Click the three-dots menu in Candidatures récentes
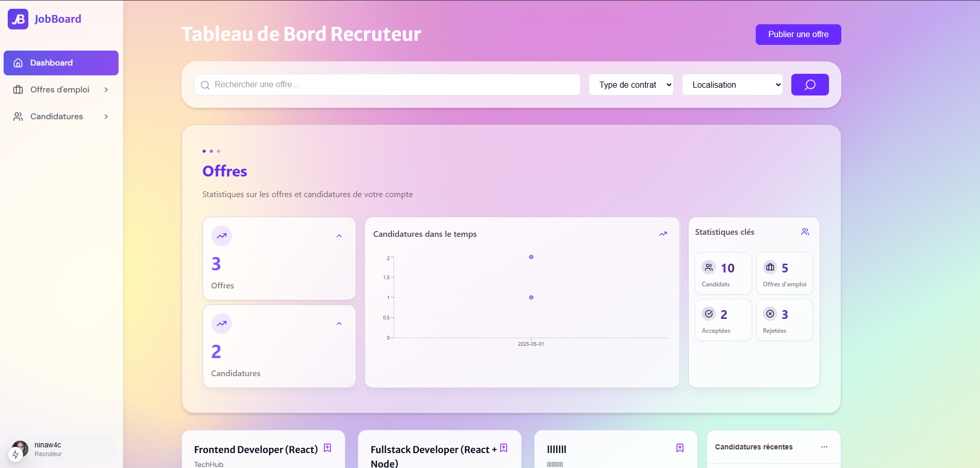Viewport: 980px width, 468px height. [824, 447]
